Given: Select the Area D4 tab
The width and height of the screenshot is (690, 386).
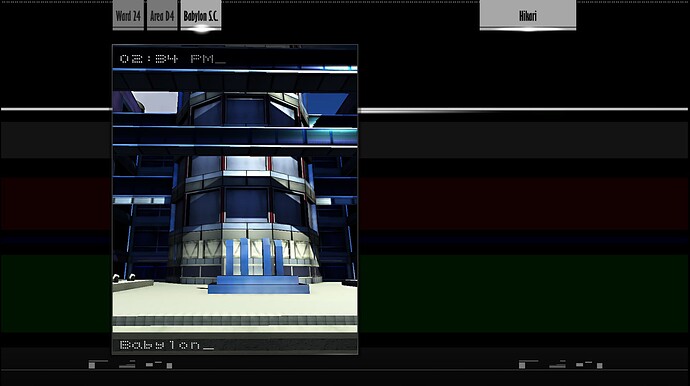Looking at the screenshot, I should point(162,15).
